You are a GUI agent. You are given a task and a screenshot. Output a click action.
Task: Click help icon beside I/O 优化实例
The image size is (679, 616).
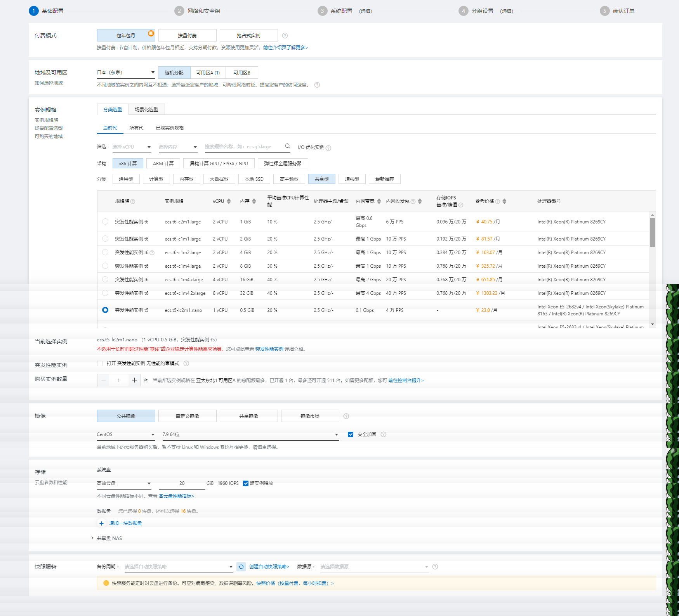point(328,148)
